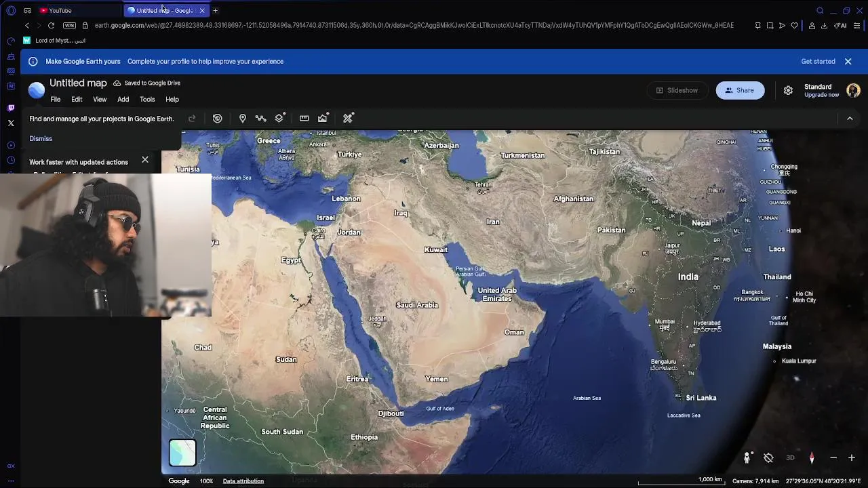Screen dimensions: 868x488
Task: Click the 1,000 km scale bar
Action: [681, 481]
